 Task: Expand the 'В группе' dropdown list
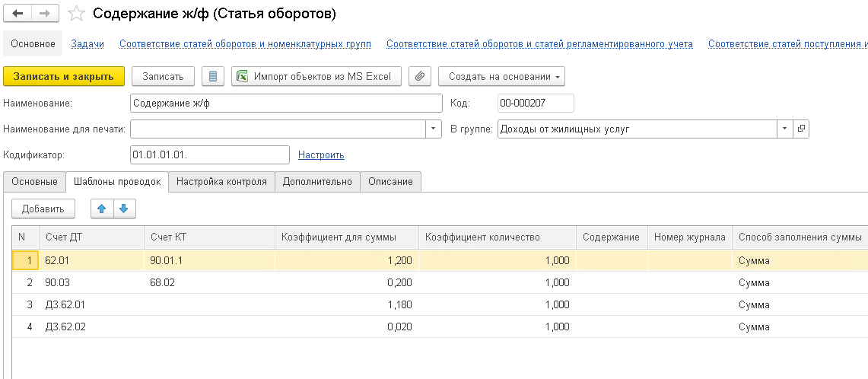pos(784,129)
